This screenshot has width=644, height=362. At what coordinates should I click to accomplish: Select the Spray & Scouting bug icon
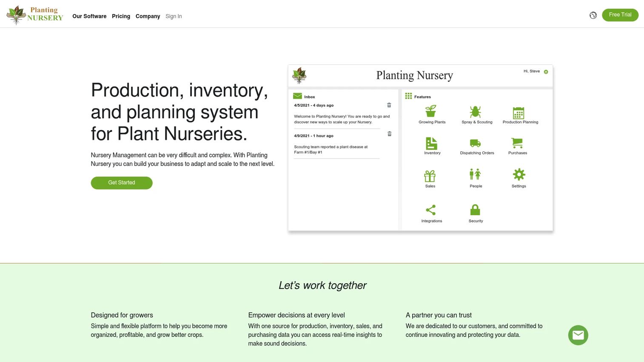coord(475,111)
